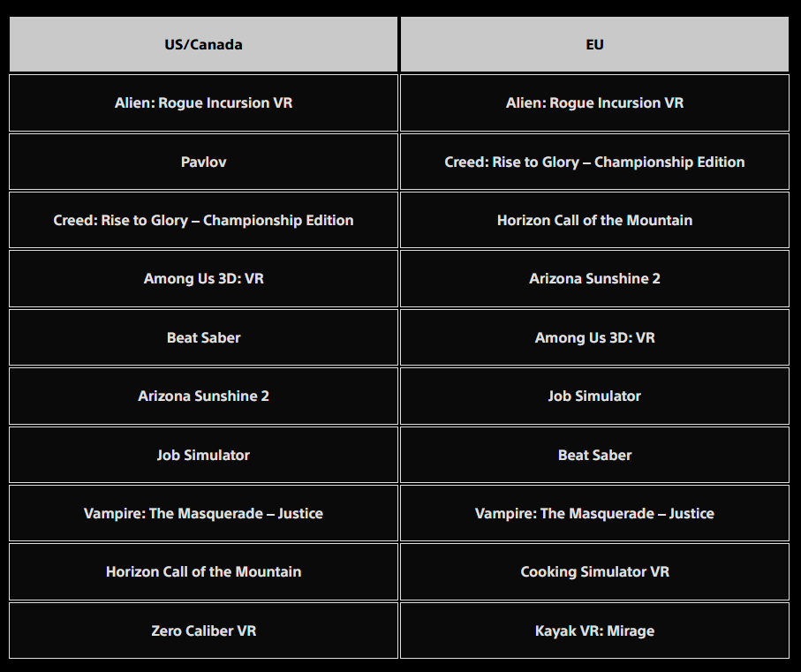The height and width of the screenshot is (672, 801).
Task: Choose Arizona Sunshine 2 under EU
Action: (594, 278)
